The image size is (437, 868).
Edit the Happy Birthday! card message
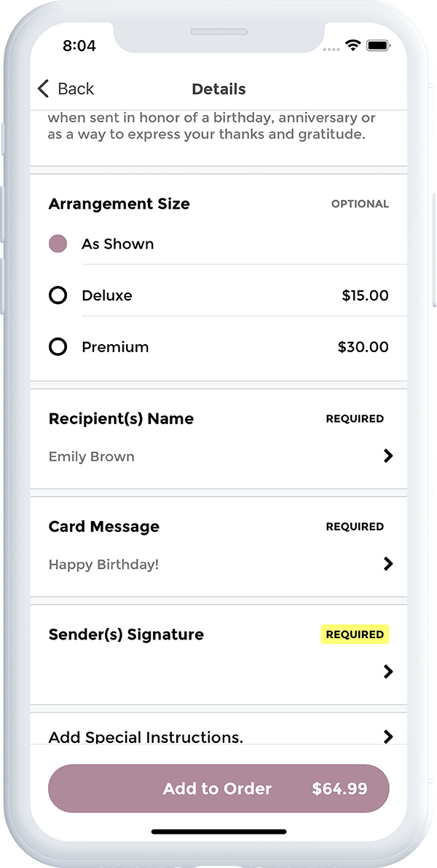(103, 565)
